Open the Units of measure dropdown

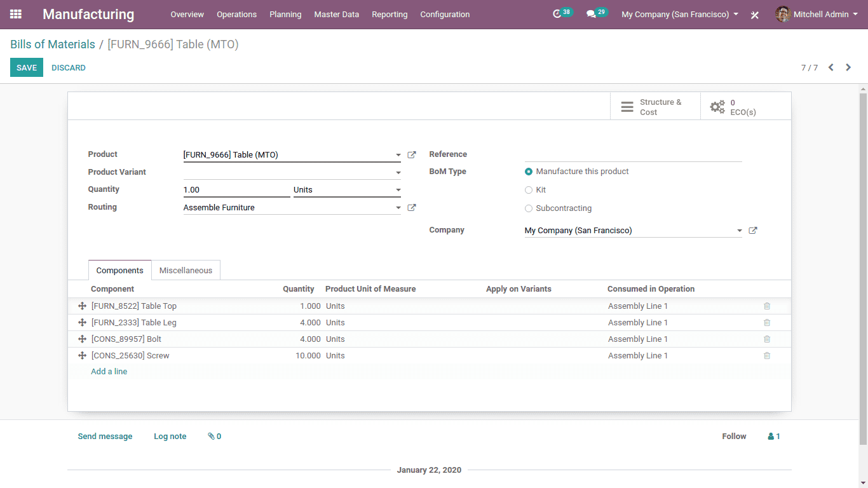point(398,190)
